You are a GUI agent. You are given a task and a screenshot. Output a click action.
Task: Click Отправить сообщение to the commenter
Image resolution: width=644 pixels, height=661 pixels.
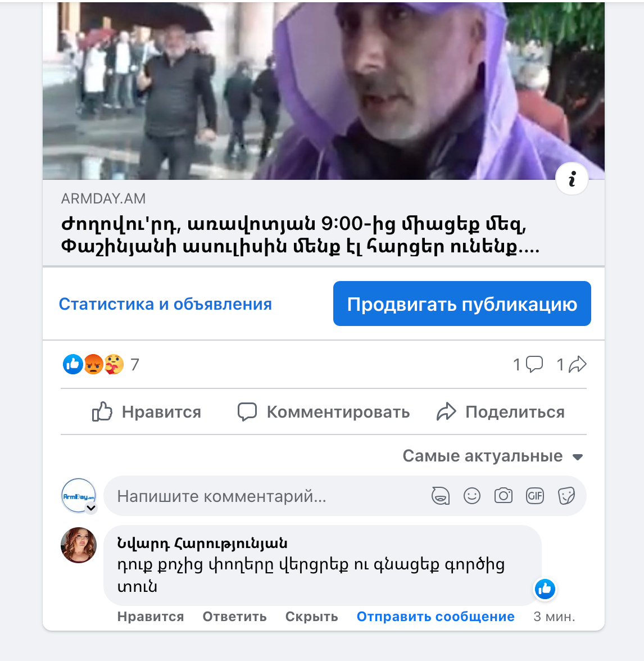click(436, 617)
